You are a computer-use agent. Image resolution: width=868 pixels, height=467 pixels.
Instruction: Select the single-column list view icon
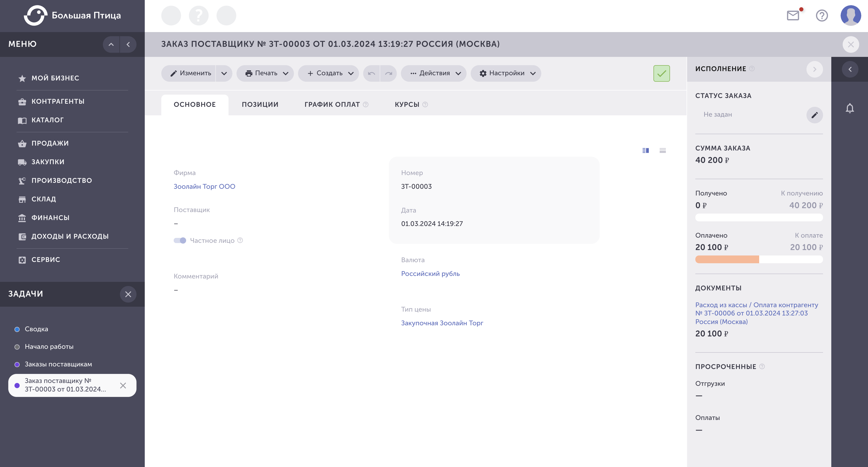coord(663,150)
